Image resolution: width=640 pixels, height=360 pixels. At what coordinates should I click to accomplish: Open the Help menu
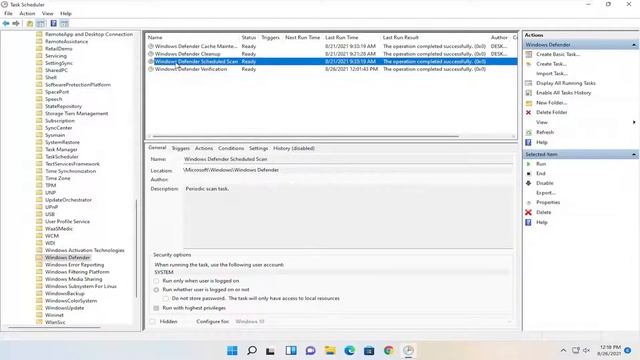click(x=66, y=13)
